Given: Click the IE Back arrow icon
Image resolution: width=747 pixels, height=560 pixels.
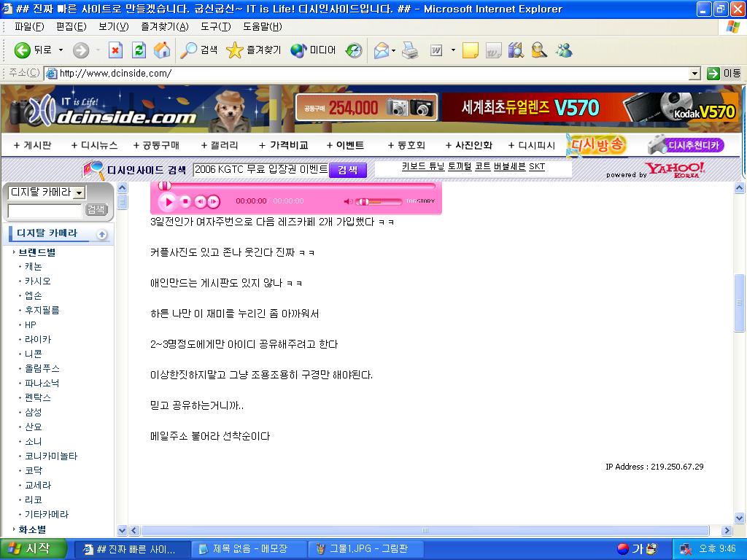Looking at the screenshot, I should click(22, 50).
